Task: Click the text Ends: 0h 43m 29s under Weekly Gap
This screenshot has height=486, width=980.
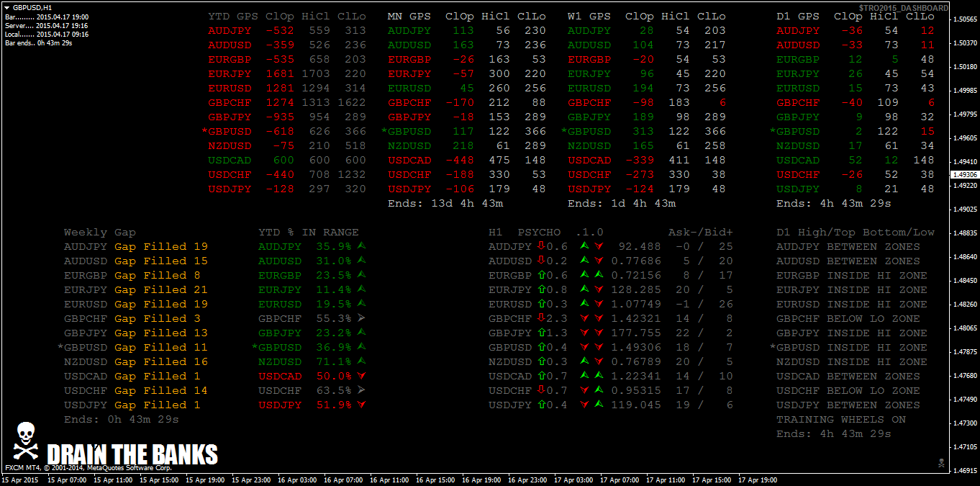Action: (x=122, y=419)
